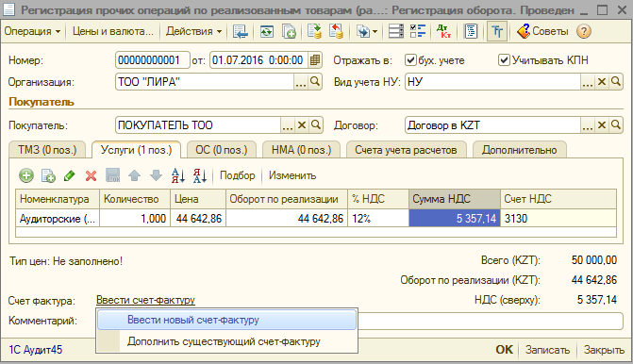This screenshot has width=633, height=364.
Task: Toggle the бух. учете checkbox
Action: coord(410,60)
